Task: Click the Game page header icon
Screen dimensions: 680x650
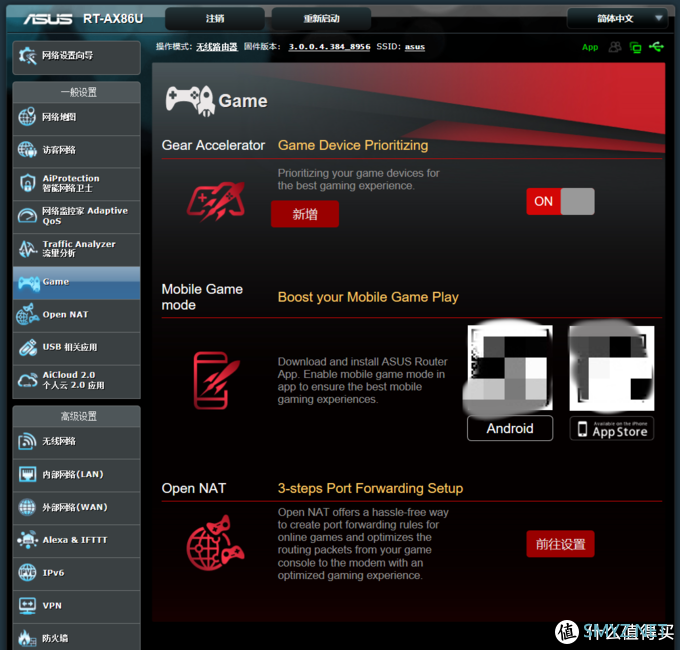Action: tap(190, 101)
